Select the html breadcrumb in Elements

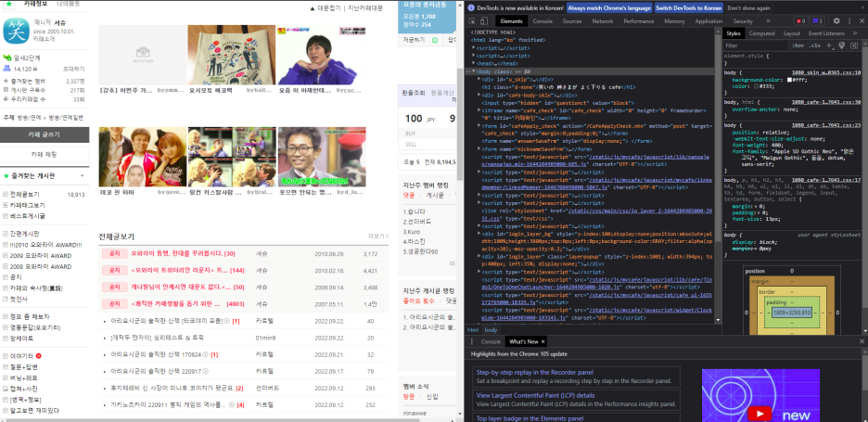[x=472, y=329]
